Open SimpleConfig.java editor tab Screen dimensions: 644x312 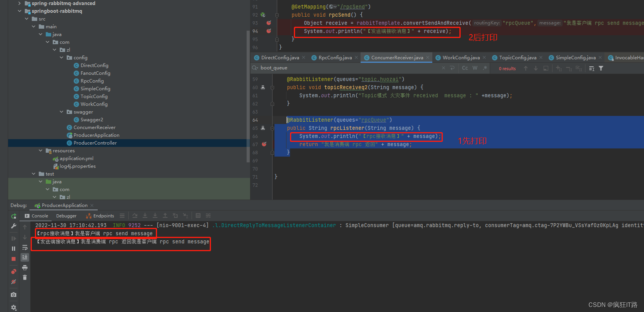coord(575,58)
